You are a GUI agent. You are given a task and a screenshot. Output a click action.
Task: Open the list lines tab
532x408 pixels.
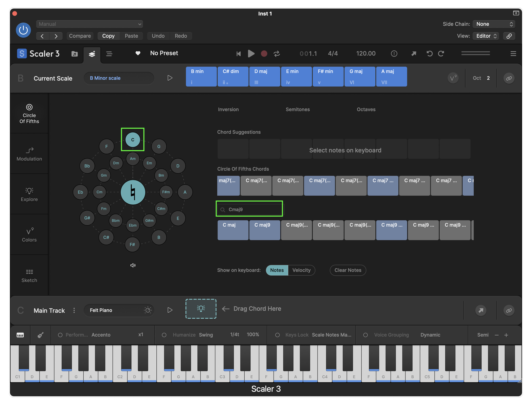(x=109, y=54)
